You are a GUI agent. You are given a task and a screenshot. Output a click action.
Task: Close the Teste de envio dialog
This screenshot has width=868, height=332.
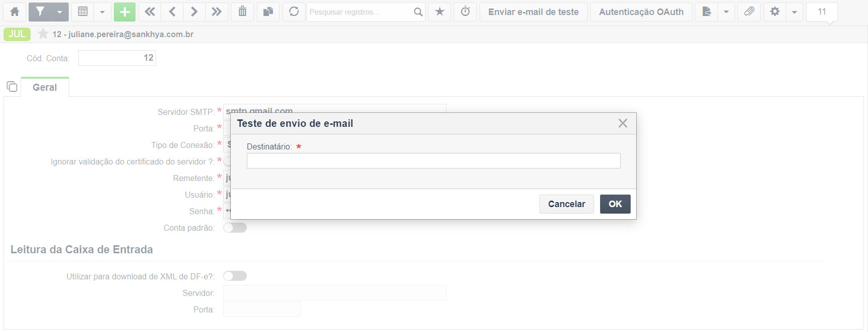tap(623, 123)
